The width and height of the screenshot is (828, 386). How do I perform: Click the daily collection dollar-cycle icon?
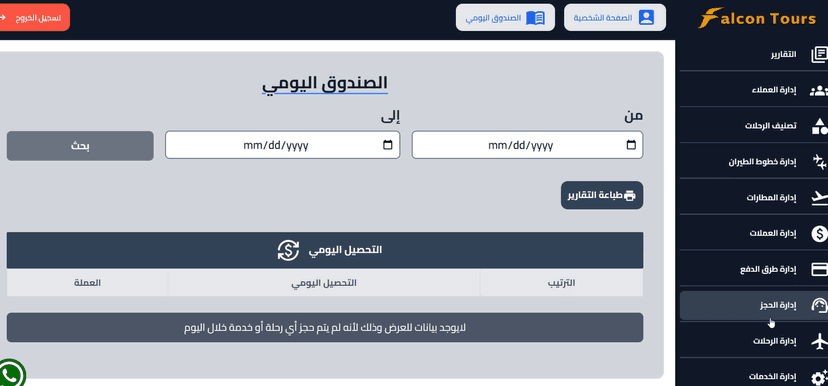[288, 250]
